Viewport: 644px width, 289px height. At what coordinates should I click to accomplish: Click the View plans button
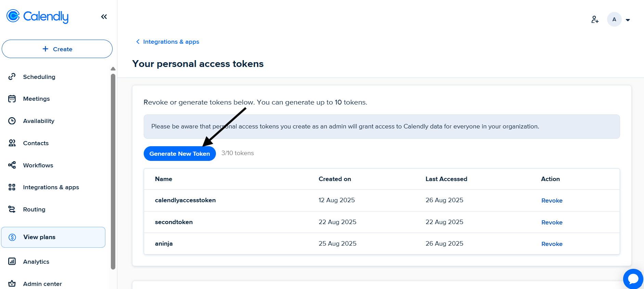pyautogui.click(x=53, y=237)
